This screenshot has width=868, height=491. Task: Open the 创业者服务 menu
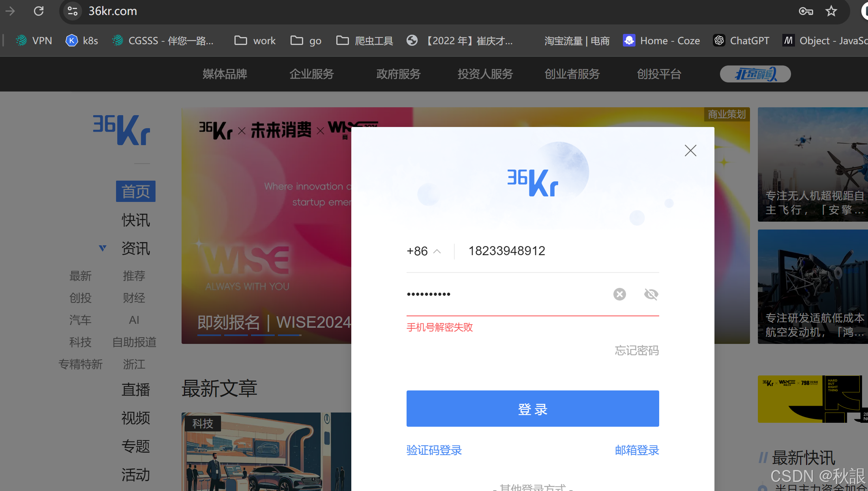[572, 74]
